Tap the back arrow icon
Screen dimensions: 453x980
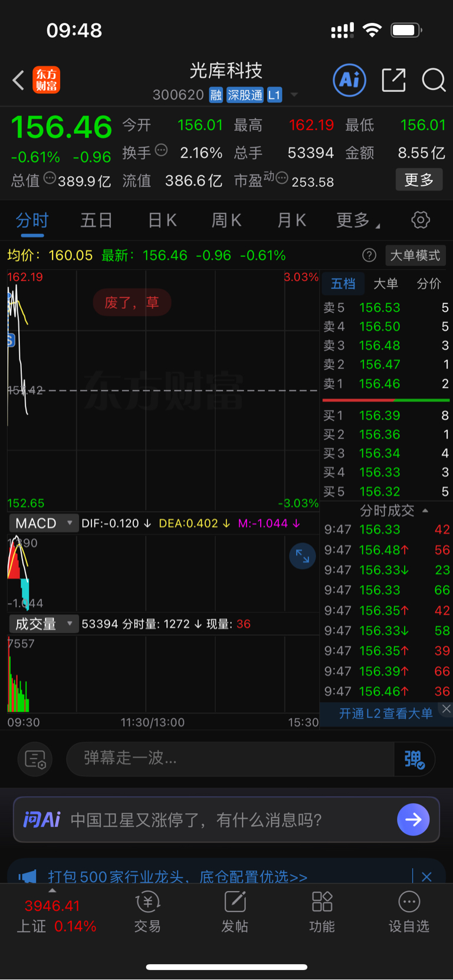click(x=18, y=80)
